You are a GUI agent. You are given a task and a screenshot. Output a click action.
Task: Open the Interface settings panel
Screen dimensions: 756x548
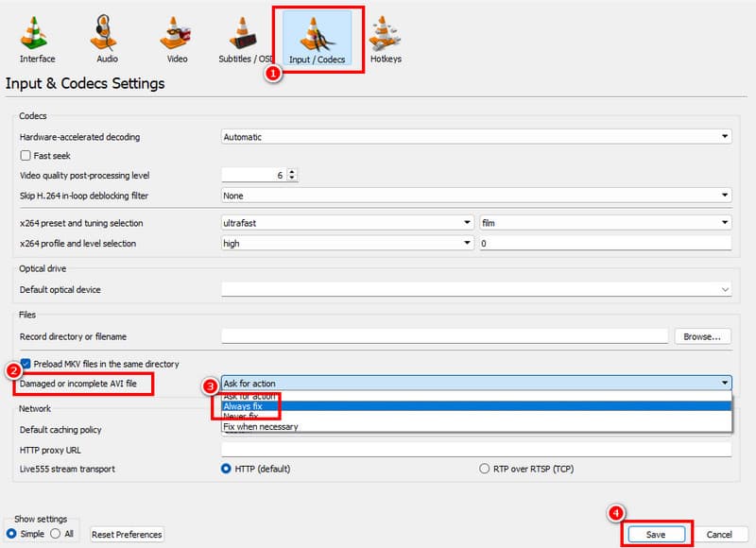pyautogui.click(x=36, y=33)
